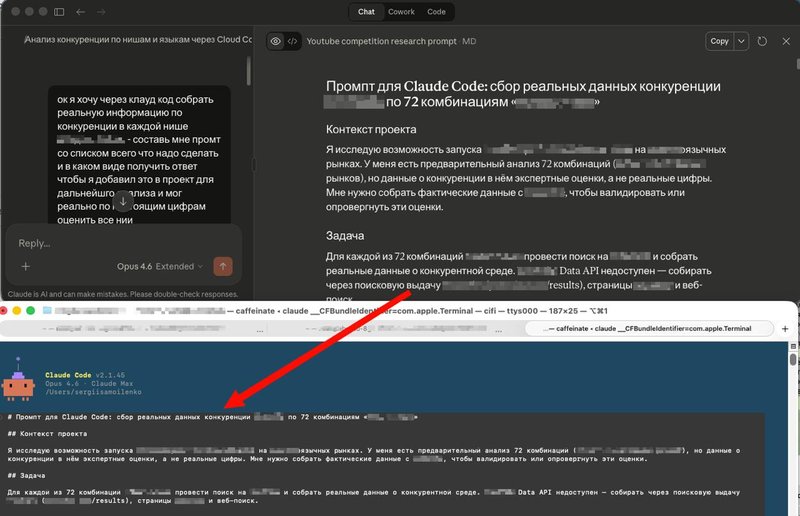Expand the Copy options dropdown arrow
This screenshot has width=800, height=516.
741,41
